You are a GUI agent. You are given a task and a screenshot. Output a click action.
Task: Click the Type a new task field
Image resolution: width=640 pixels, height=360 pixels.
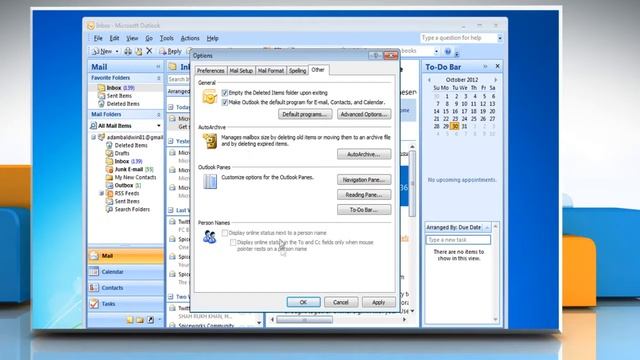458,240
